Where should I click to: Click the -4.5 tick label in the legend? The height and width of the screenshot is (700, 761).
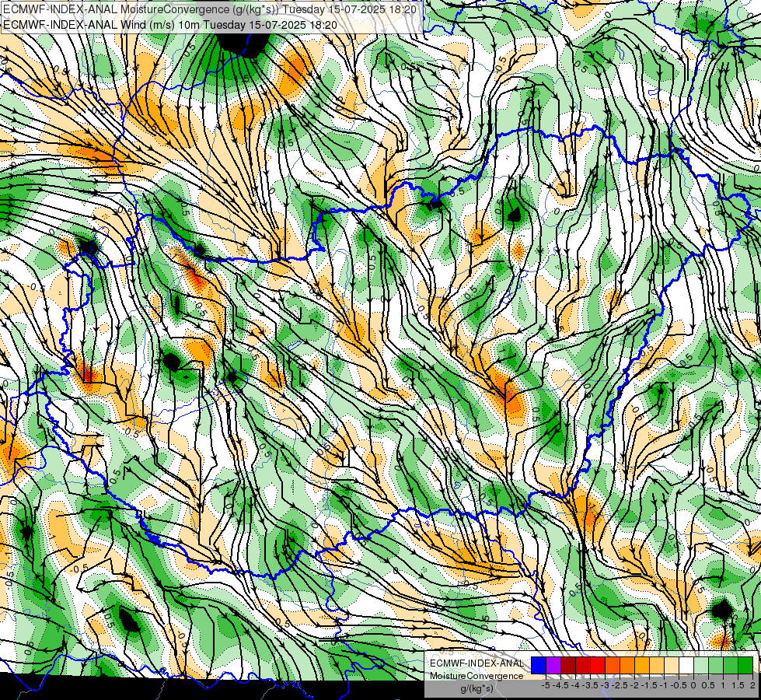pyautogui.click(x=560, y=685)
